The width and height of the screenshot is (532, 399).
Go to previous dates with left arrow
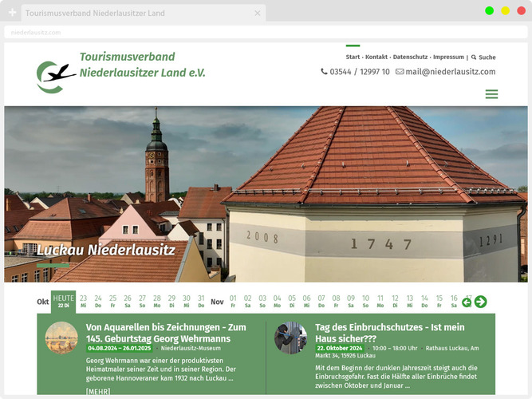pos(467,302)
